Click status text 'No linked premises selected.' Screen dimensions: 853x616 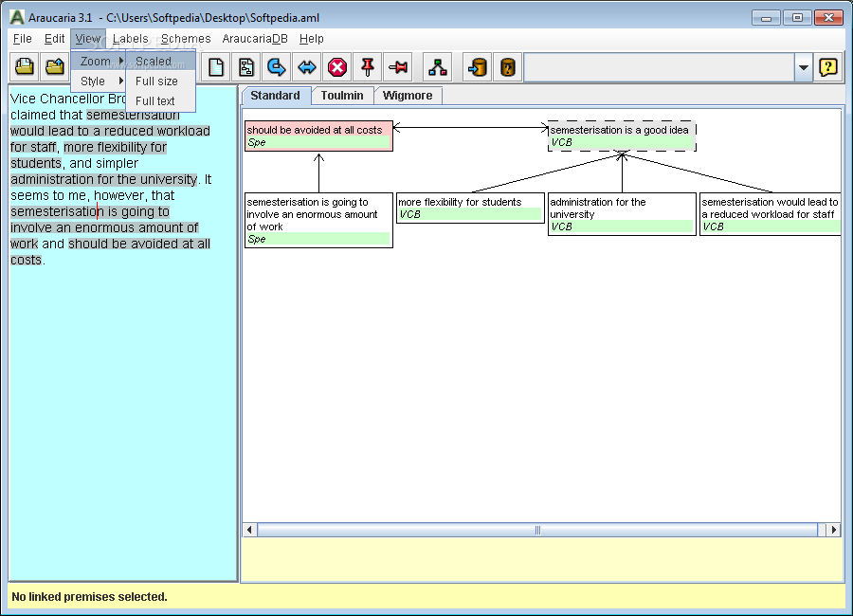[90, 596]
